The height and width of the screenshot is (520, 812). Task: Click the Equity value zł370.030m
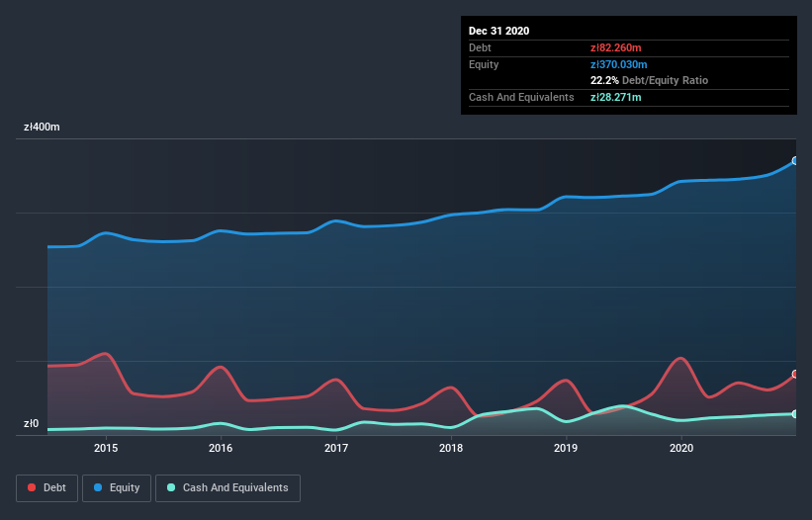coord(619,64)
